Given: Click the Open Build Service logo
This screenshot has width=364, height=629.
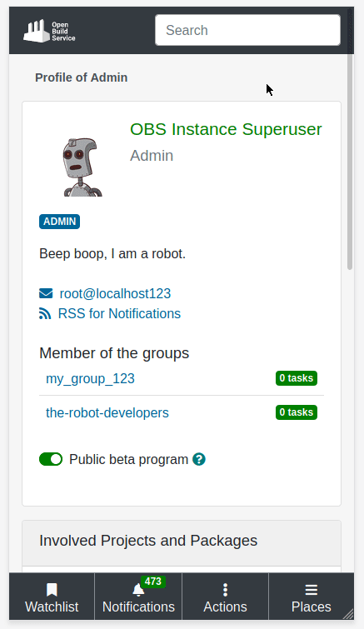Looking at the screenshot, I should pyautogui.click(x=49, y=31).
